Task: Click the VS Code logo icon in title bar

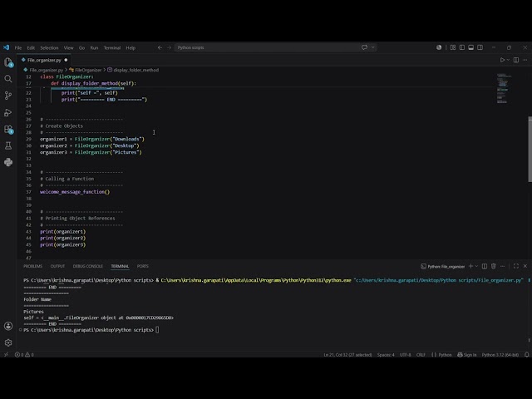Action: [x=6, y=47]
